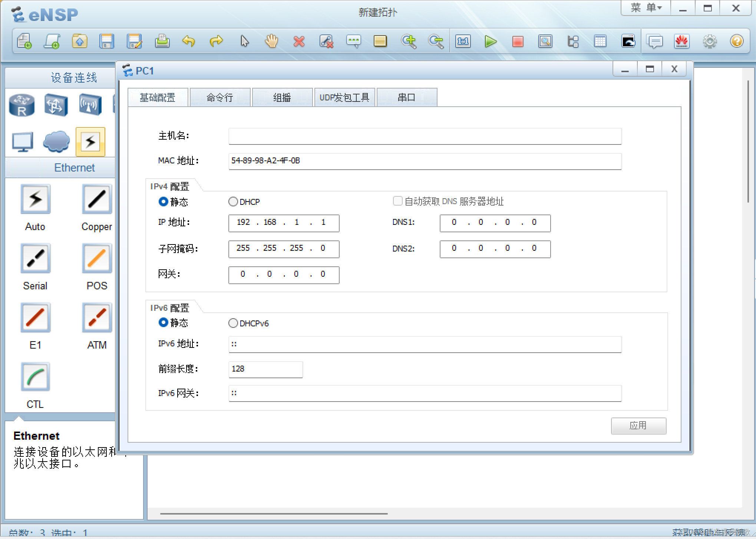The image size is (756, 539).
Task: Open the 串口 tab
Action: (x=406, y=97)
